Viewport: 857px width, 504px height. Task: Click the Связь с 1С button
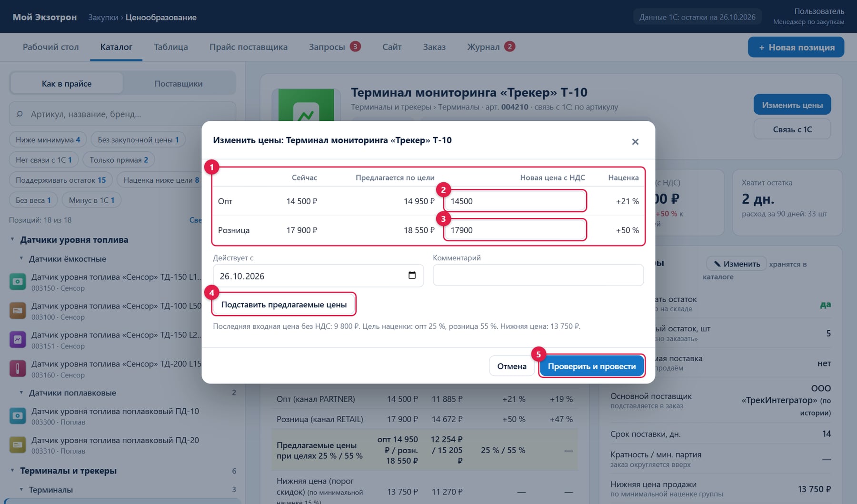pyautogui.click(x=792, y=129)
